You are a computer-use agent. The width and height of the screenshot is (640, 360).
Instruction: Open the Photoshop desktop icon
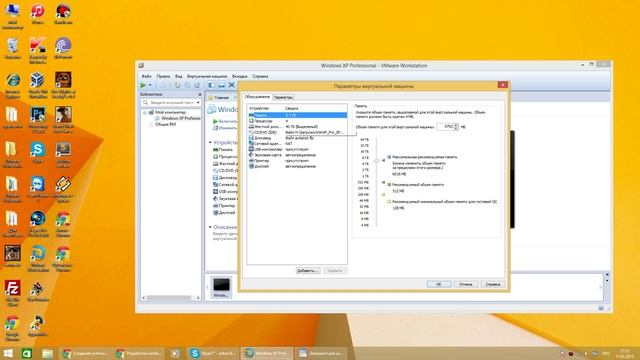point(38,120)
